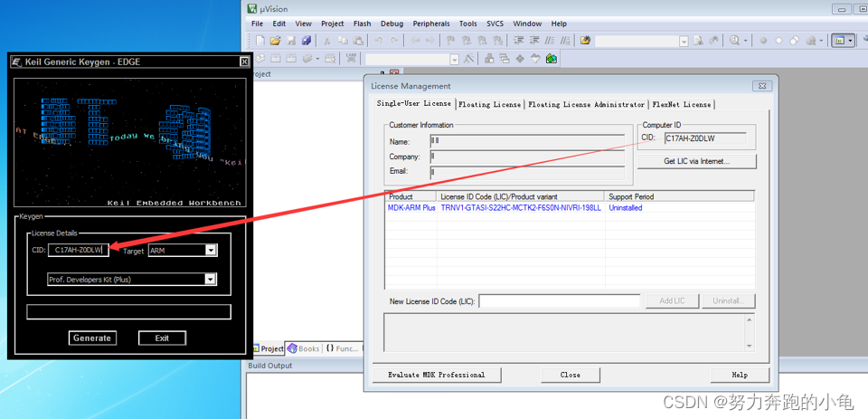Screen dimensions: 868x419
Task: Click the Exit button in keygen
Action: point(162,338)
